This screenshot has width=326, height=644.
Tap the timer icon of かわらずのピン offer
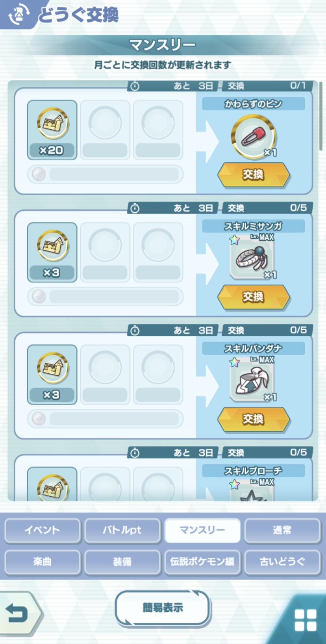(x=135, y=86)
